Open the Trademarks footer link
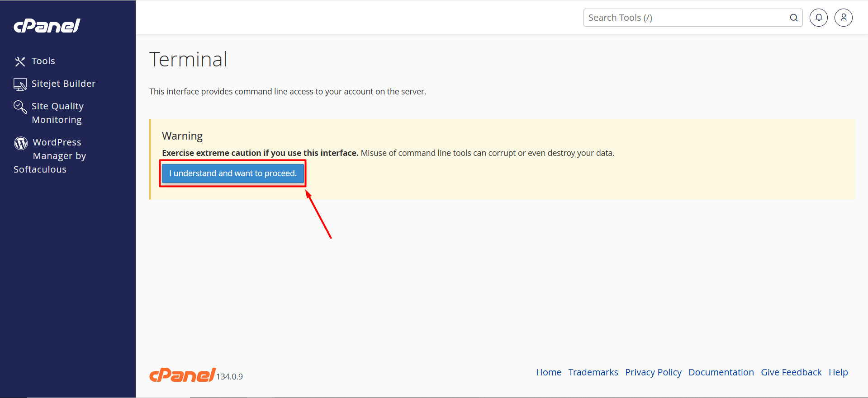 [x=593, y=372]
